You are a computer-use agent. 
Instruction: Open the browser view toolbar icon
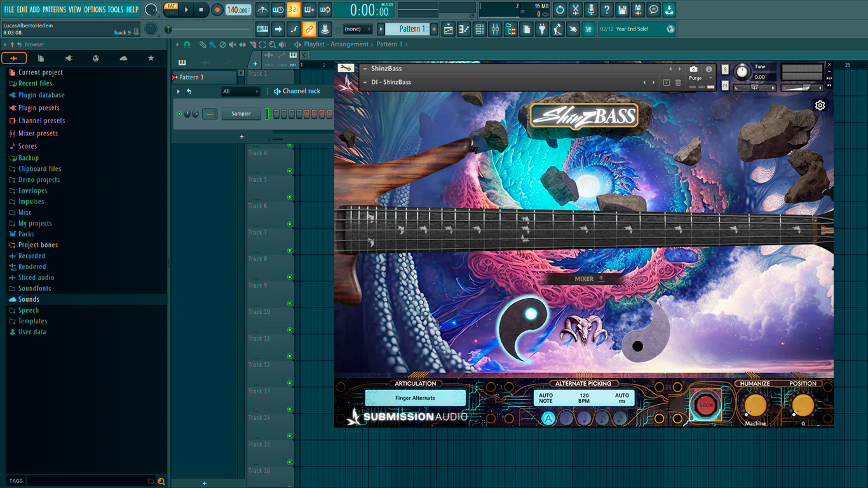click(511, 29)
